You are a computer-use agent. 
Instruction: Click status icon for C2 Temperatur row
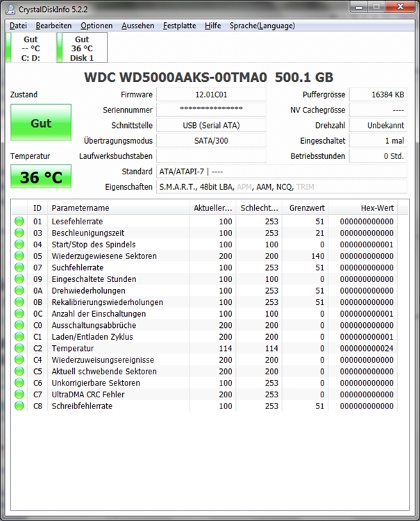[19, 348]
